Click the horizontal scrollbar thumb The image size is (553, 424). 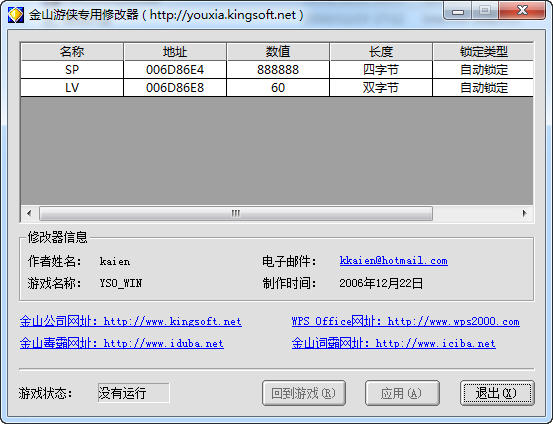[236, 213]
